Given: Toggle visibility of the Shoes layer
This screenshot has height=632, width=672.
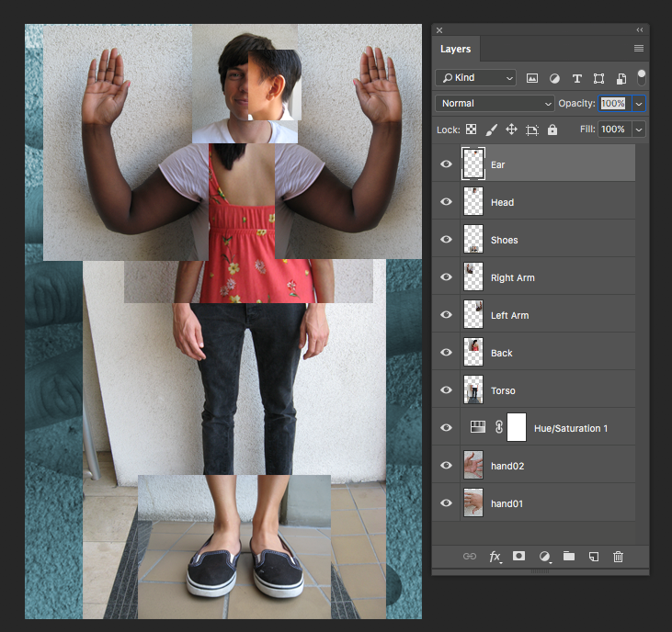Looking at the screenshot, I should 447,240.
